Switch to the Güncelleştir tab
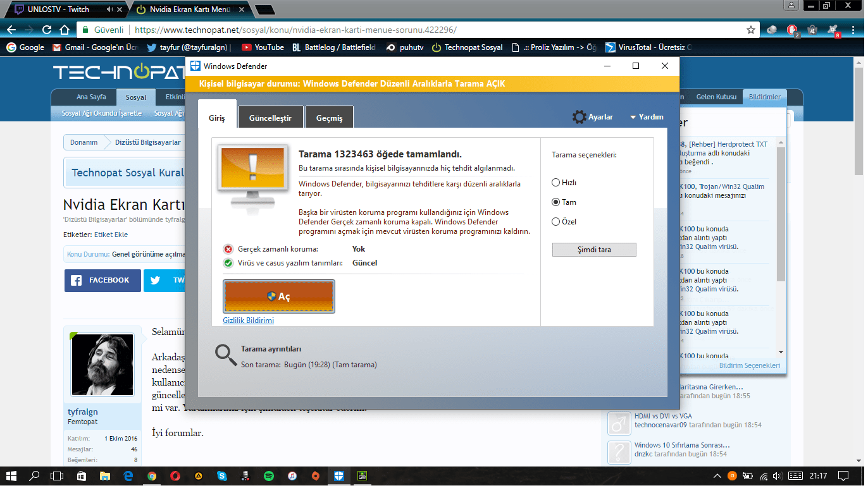 pos(270,118)
